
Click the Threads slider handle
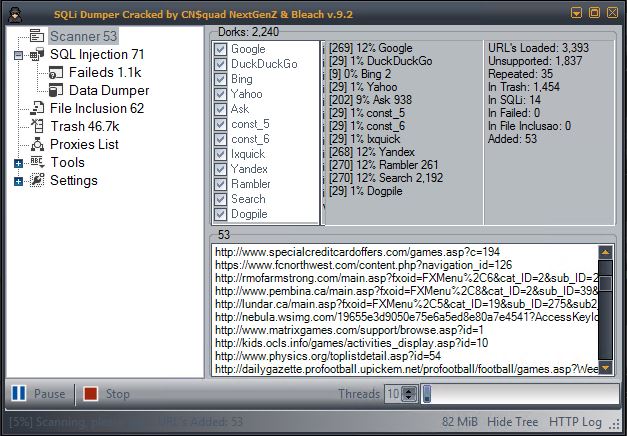tap(427, 394)
